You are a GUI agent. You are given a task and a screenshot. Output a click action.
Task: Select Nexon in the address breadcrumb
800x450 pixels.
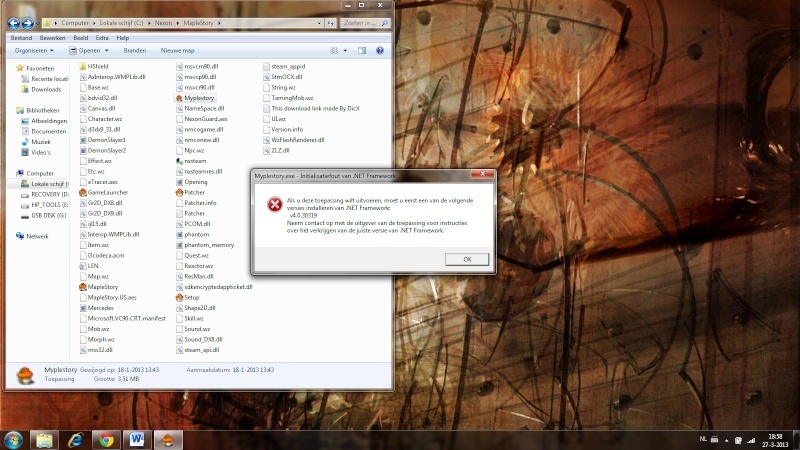click(x=163, y=23)
